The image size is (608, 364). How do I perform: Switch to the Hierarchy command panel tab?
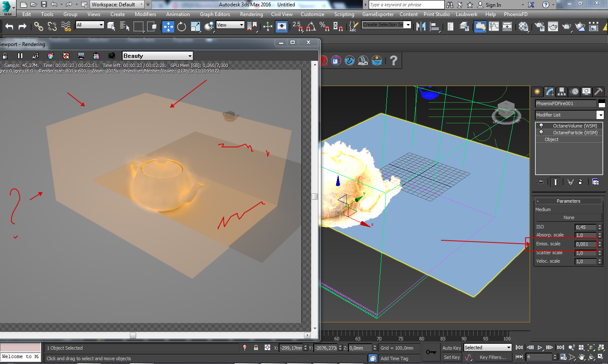coord(561,91)
